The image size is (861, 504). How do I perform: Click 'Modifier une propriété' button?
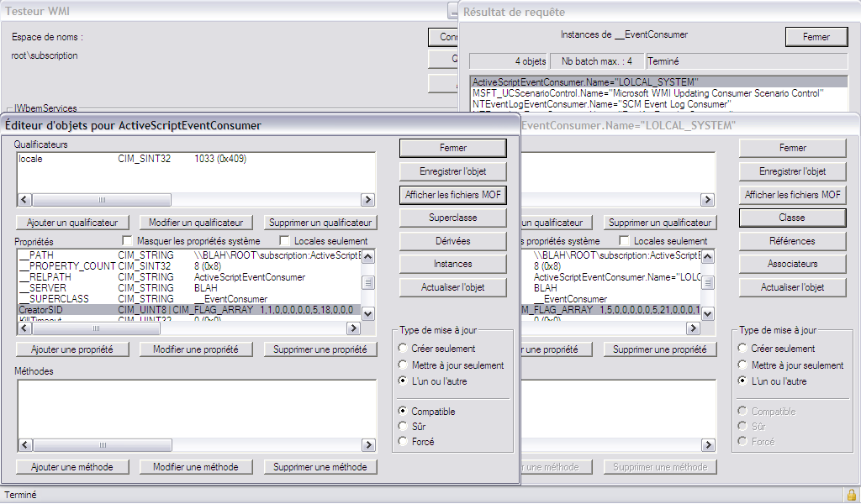195,349
